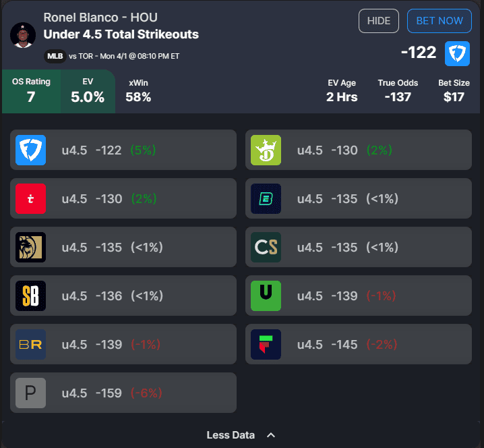Click the red Tipico sportsbook icon

[x=30, y=198]
